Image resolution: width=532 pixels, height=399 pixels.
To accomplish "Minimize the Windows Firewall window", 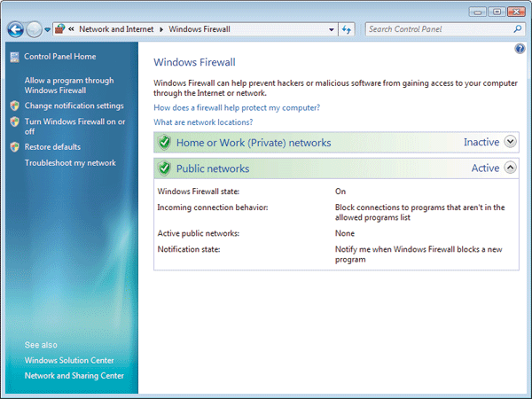I will click(478, 12).
